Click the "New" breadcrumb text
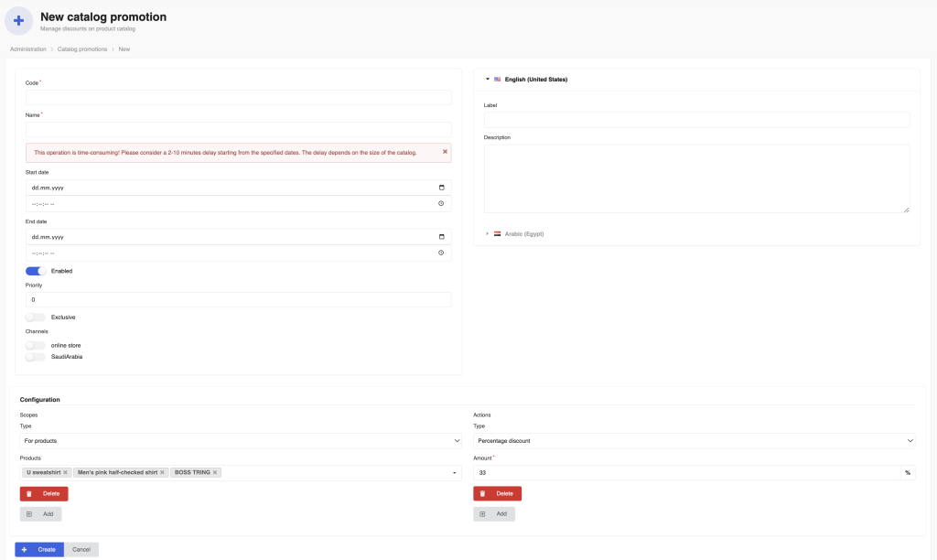The width and height of the screenshot is (937, 560). coord(124,49)
